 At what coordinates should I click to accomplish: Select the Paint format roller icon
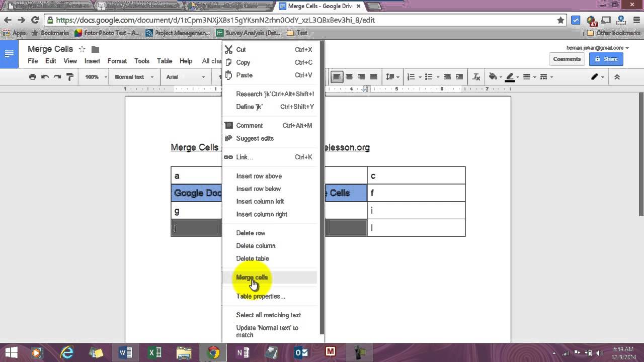(x=70, y=77)
